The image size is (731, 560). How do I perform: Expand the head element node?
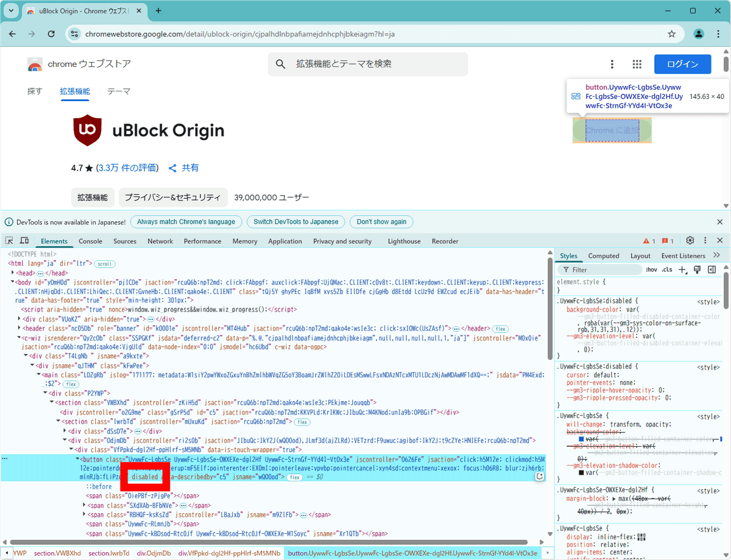[13, 273]
